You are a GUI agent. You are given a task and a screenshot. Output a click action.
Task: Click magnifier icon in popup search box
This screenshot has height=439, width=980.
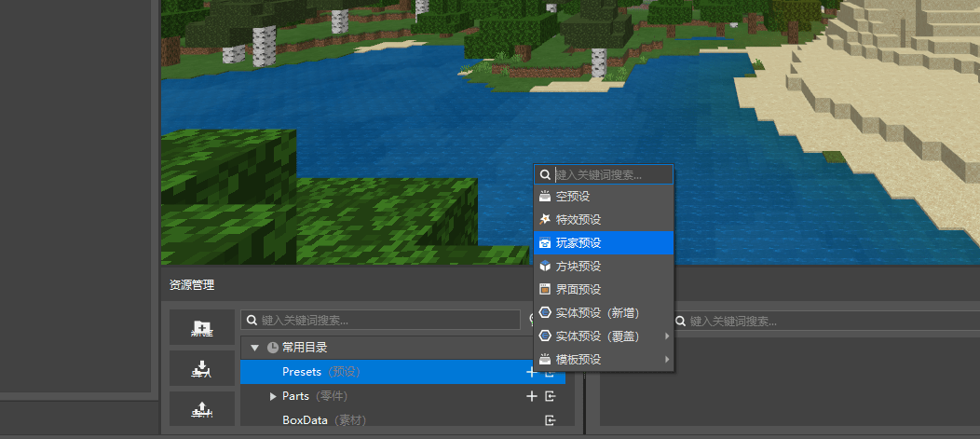coord(545,174)
